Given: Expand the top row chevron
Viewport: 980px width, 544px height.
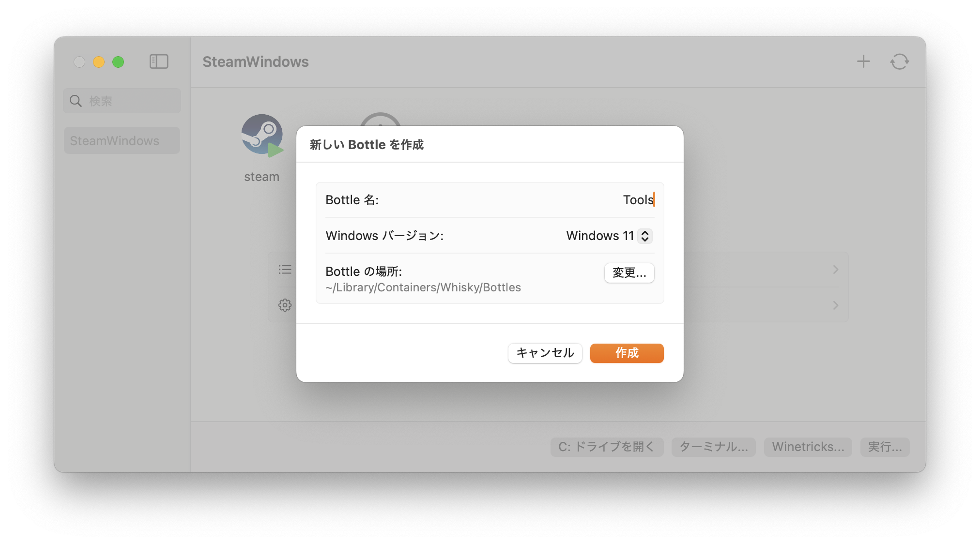Looking at the screenshot, I should pos(836,270).
